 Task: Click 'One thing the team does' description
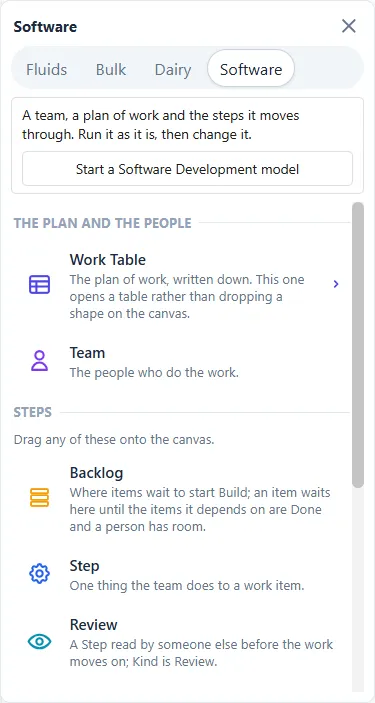pyautogui.click(x=187, y=586)
